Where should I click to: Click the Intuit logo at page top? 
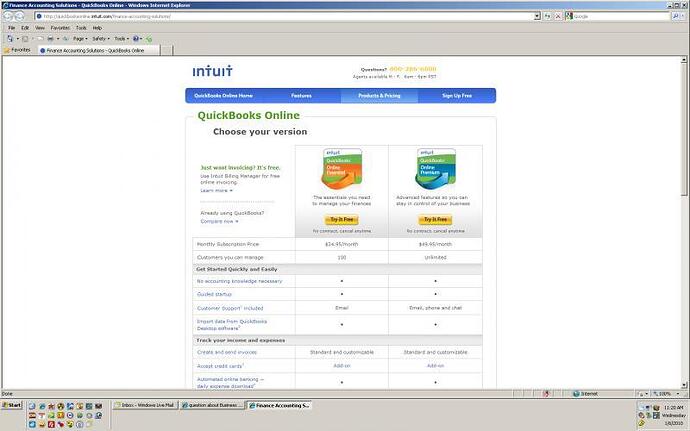tap(213, 71)
